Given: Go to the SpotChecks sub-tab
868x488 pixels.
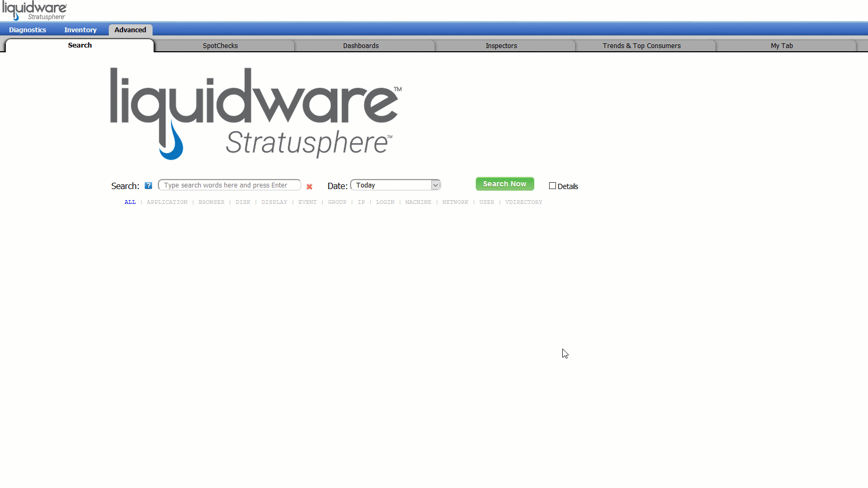Looking at the screenshot, I should (x=220, y=46).
